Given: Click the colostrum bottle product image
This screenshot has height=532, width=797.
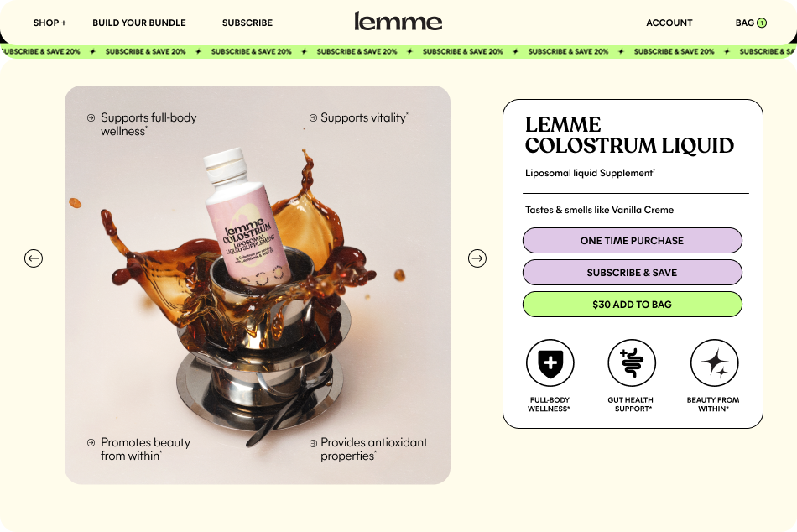Looking at the screenshot, I should 247,216.
